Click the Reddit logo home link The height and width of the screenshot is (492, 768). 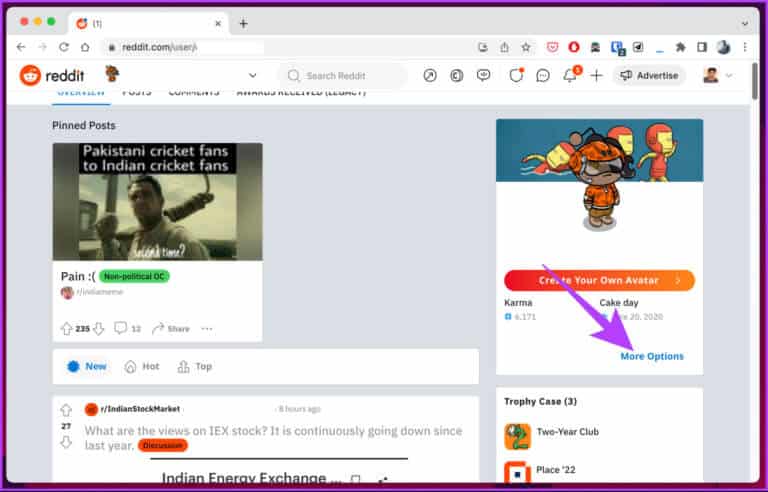click(52, 75)
